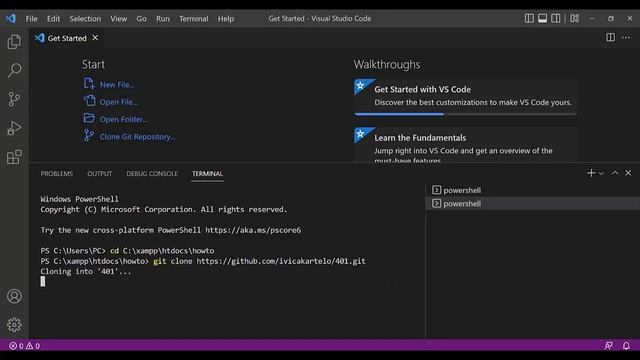The height and width of the screenshot is (360, 640).
Task: Open the Run and Debug view
Action: coord(14,128)
